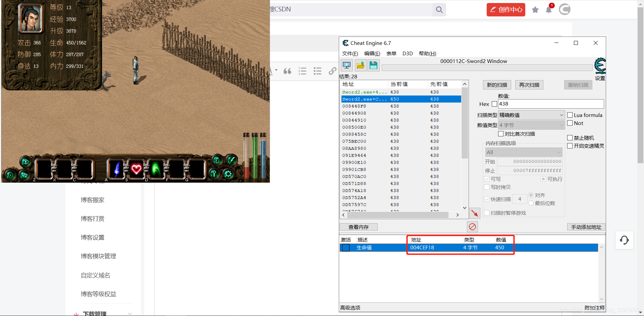Viewport: 644px width, 316px height.
Task: Enable the Lua formula checkbox
Action: (x=570, y=115)
